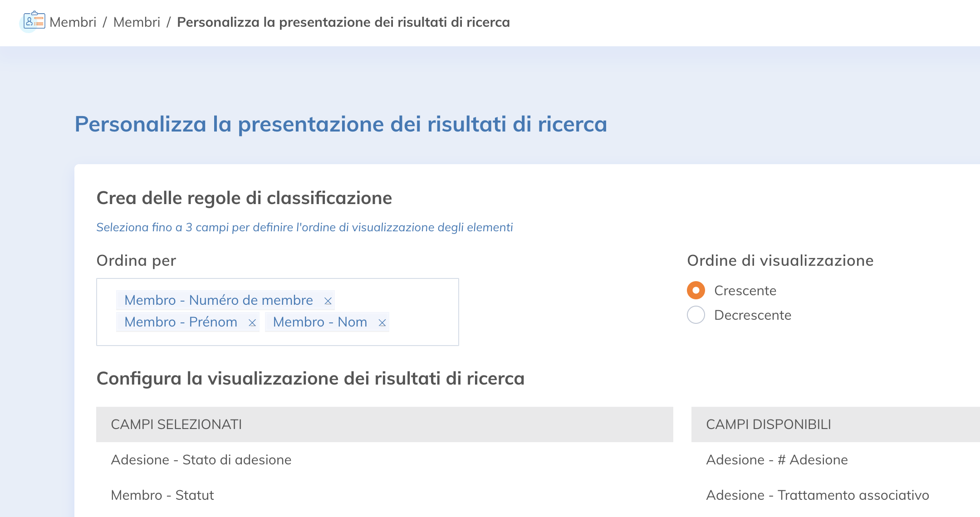Image resolution: width=980 pixels, height=517 pixels.
Task: Remove the Numéro de membre sort tag
Action: (x=328, y=301)
